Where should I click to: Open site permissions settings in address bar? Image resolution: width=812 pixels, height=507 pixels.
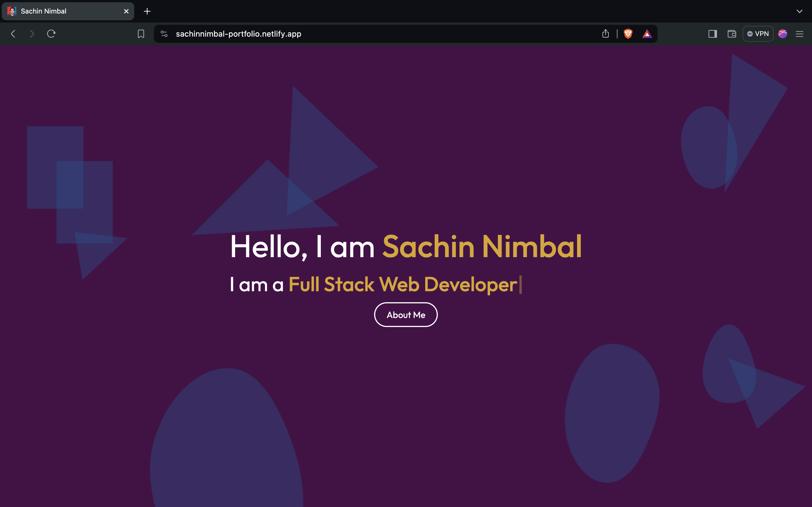[x=164, y=34]
